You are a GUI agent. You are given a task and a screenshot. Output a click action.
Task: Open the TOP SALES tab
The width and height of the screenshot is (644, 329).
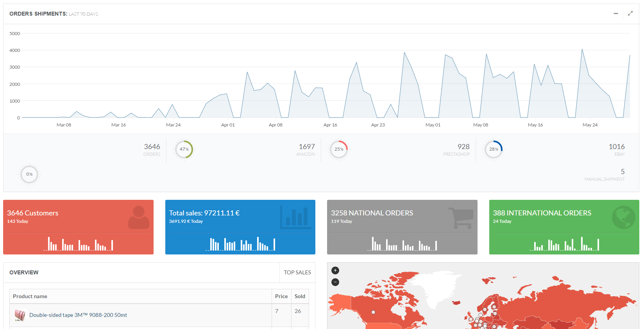pyautogui.click(x=297, y=272)
